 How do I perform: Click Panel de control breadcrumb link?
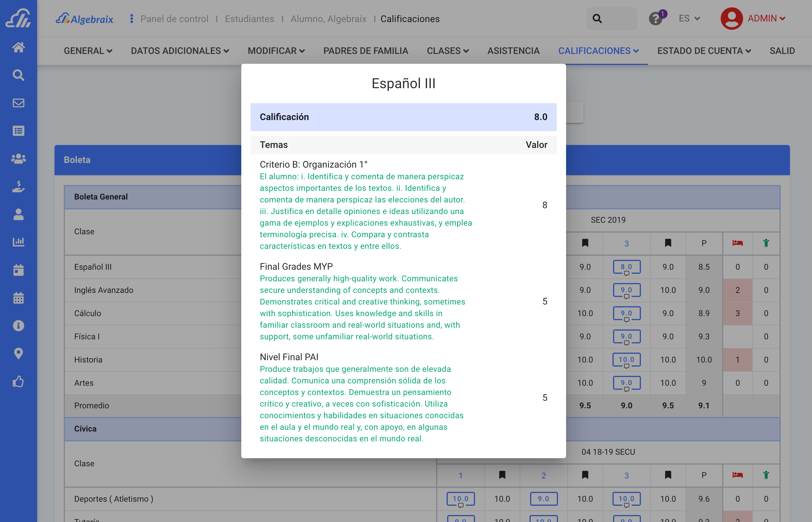point(174,19)
